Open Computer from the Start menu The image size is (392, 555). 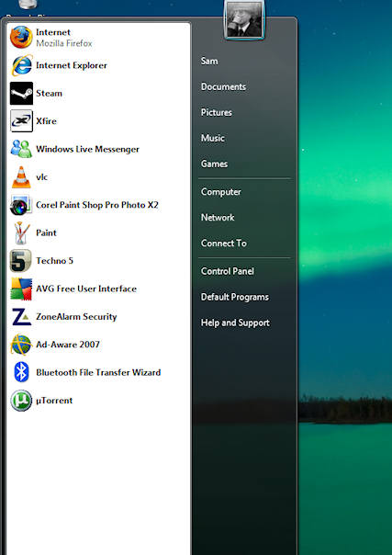[221, 192]
